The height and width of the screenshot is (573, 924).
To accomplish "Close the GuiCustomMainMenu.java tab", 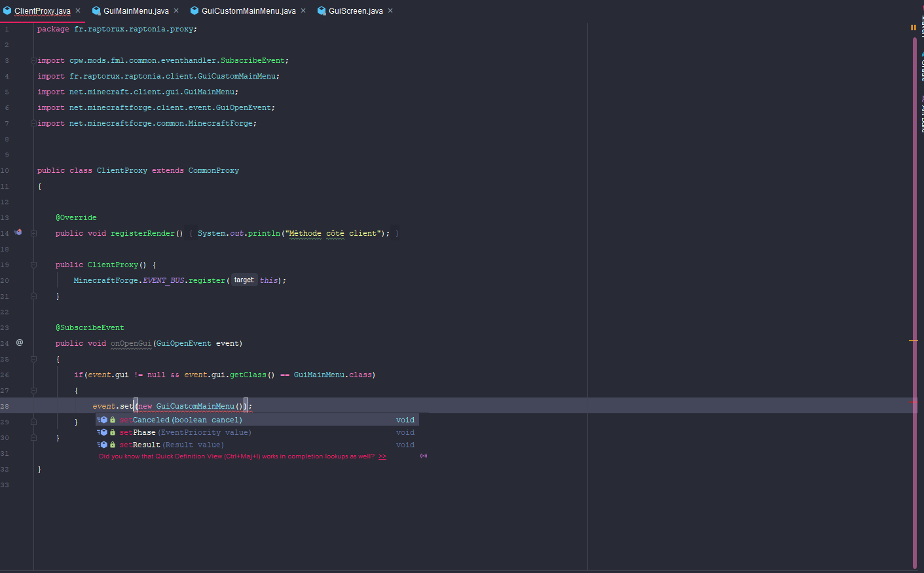I will point(303,10).
